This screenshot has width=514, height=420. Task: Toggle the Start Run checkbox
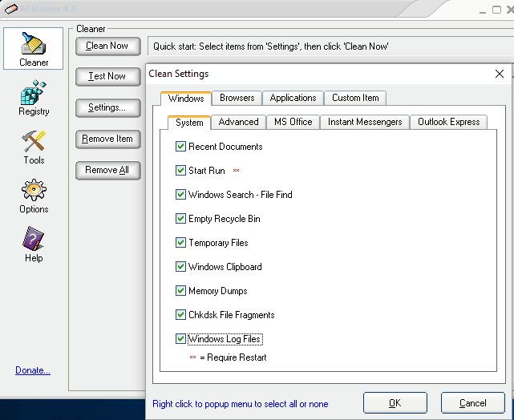point(180,171)
